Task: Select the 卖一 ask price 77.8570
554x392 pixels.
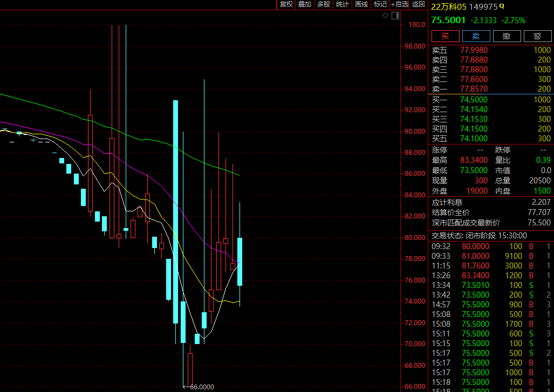Action: coord(474,88)
